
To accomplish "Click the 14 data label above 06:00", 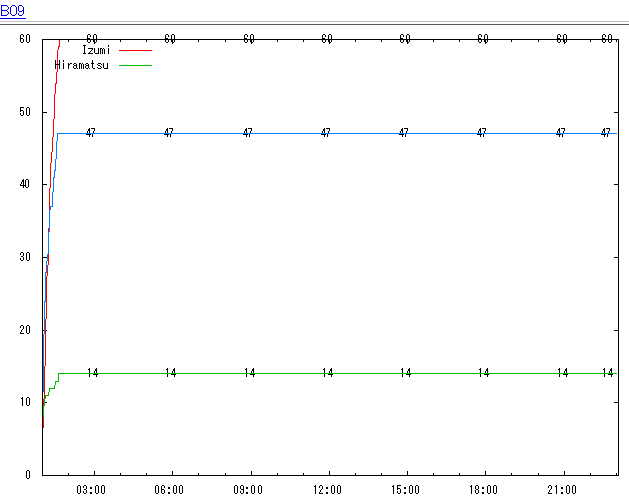I will [x=170, y=373].
